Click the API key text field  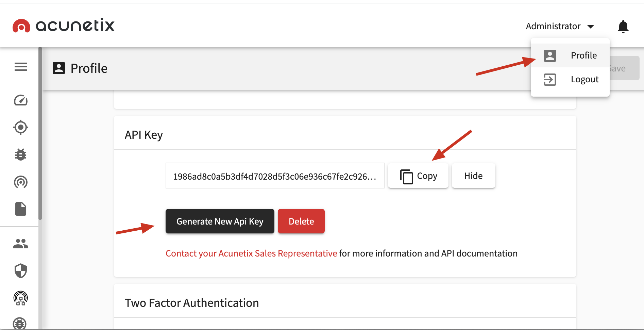275,176
